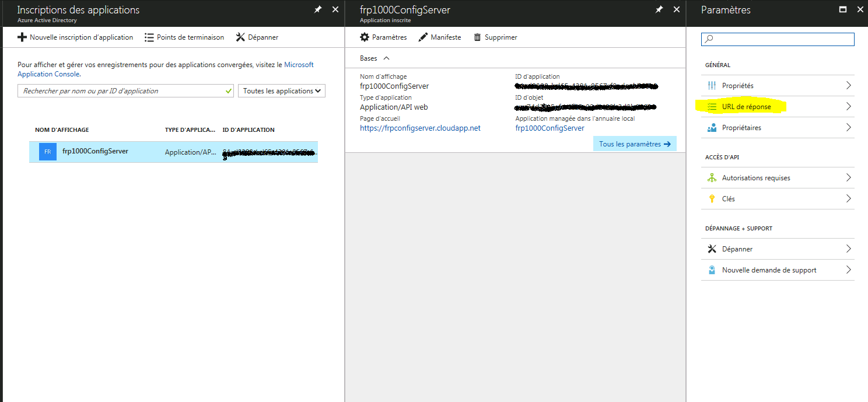Viewport: 868px width, 402px height.
Task: Open the Microsoft Application Console link
Action: point(166,69)
